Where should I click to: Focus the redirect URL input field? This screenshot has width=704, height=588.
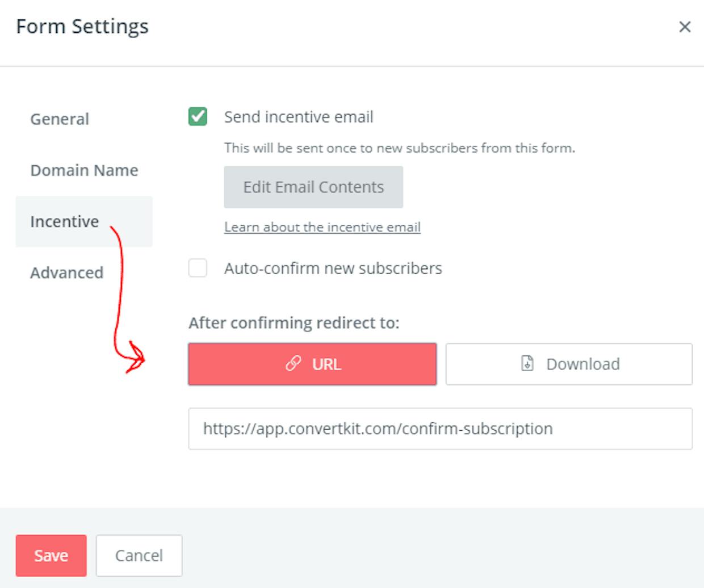[x=441, y=429]
